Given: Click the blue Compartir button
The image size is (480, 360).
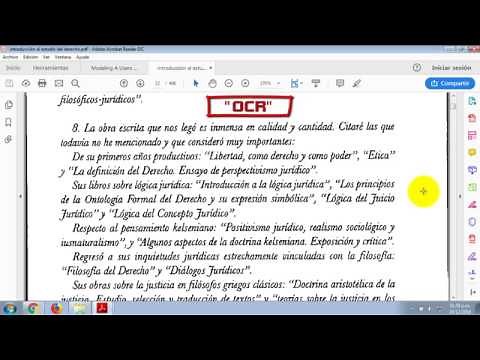Looking at the screenshot, I should click(x=450, y=83).
